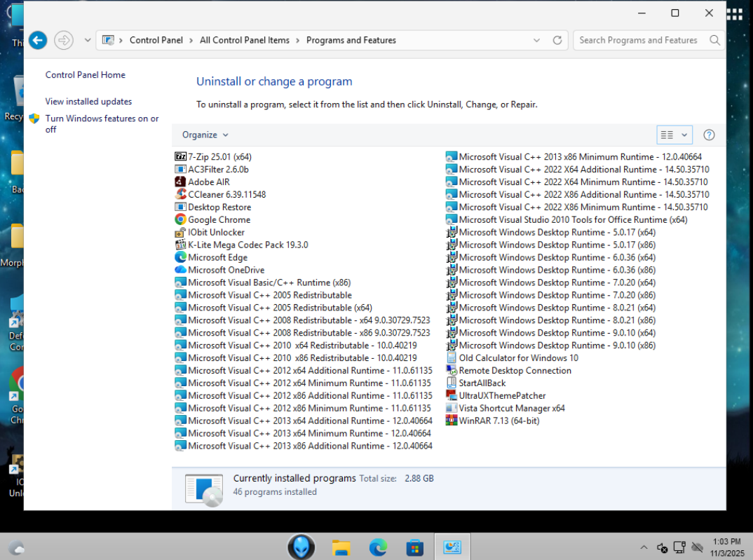Click the network icon in system tray
753x560 pixels.
pyautogui.click(x=679, y=547)
